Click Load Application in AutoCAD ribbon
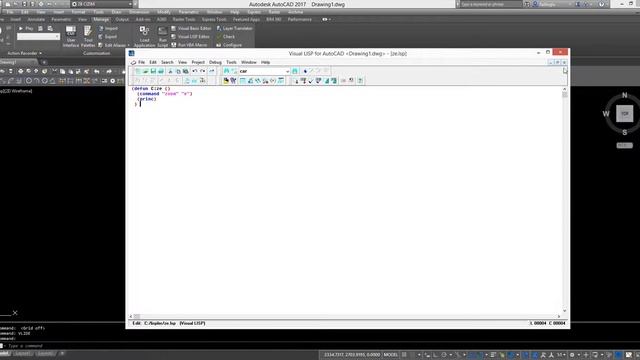The image size is (640, 360). tap(144, 37)
